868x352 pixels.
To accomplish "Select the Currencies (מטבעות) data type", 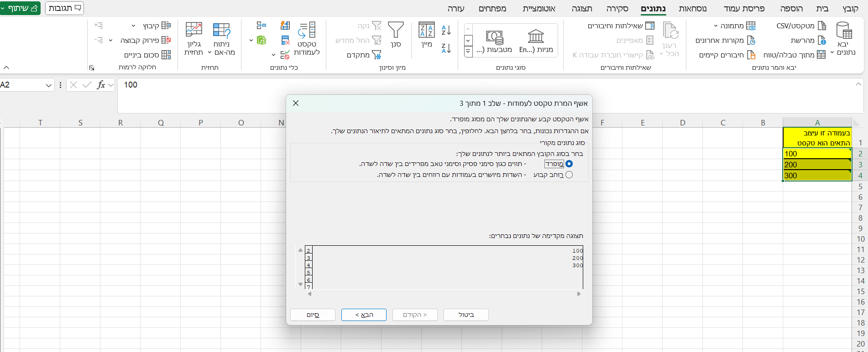I will tap(494, 40).
